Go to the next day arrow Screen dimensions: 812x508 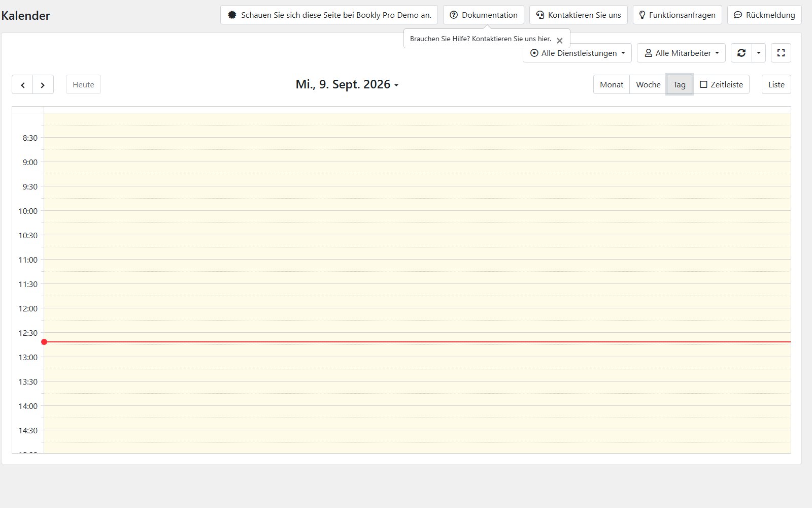[43, 85]
